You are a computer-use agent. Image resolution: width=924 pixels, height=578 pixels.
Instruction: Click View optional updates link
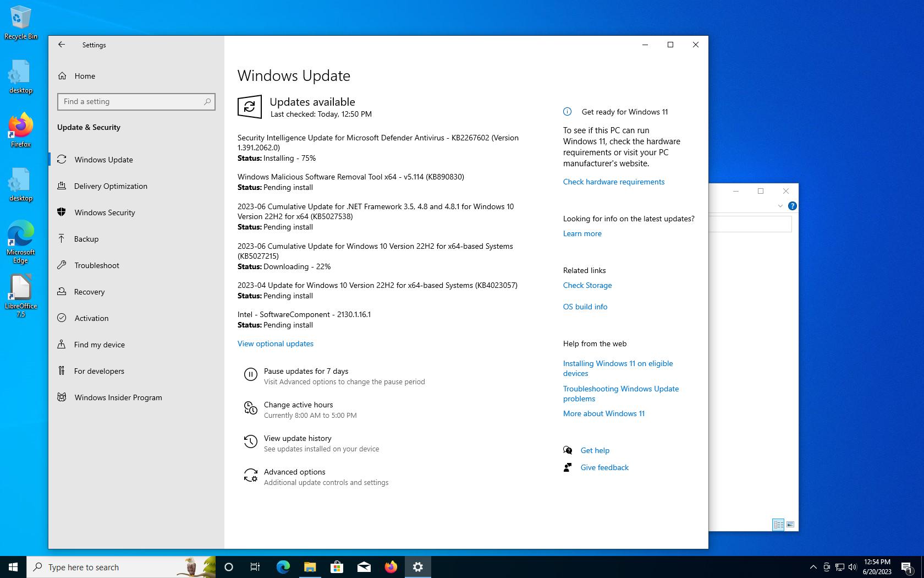tap(275, 343)
